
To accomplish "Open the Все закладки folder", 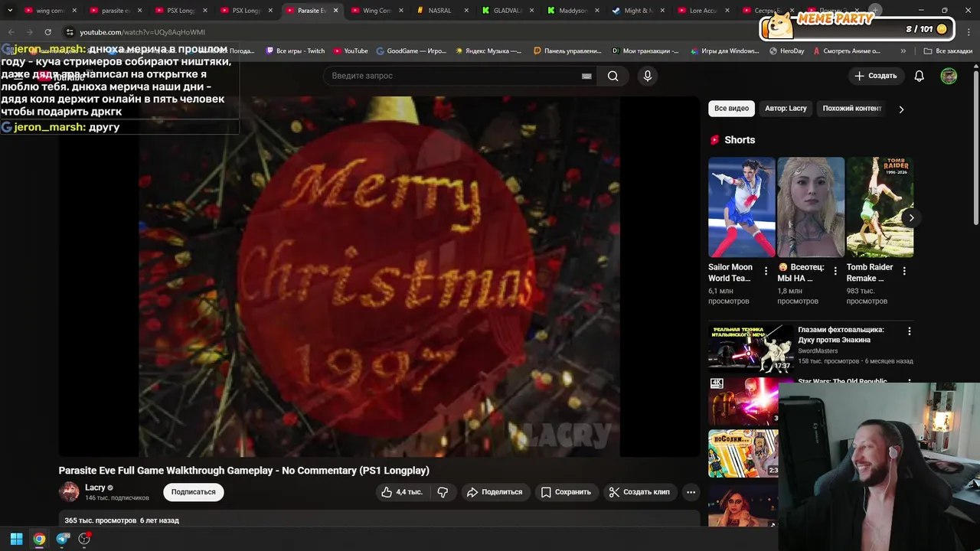I will click(948, 51).
